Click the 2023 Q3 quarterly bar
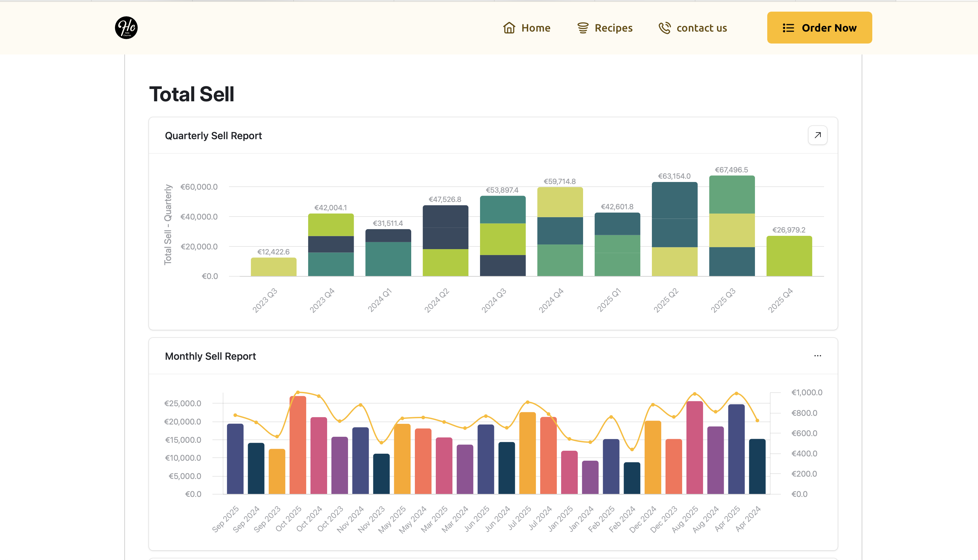 click(273, 267)
